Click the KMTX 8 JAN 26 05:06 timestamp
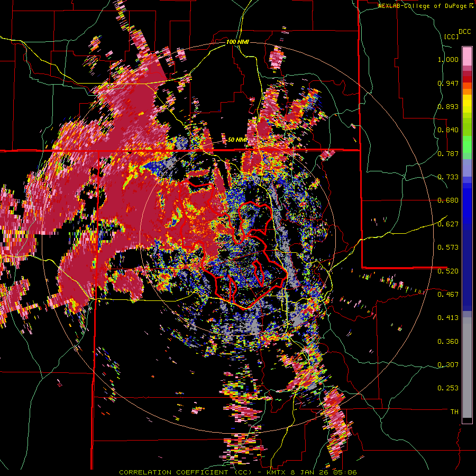Screen dimensions: 476x476 (312, 472)
